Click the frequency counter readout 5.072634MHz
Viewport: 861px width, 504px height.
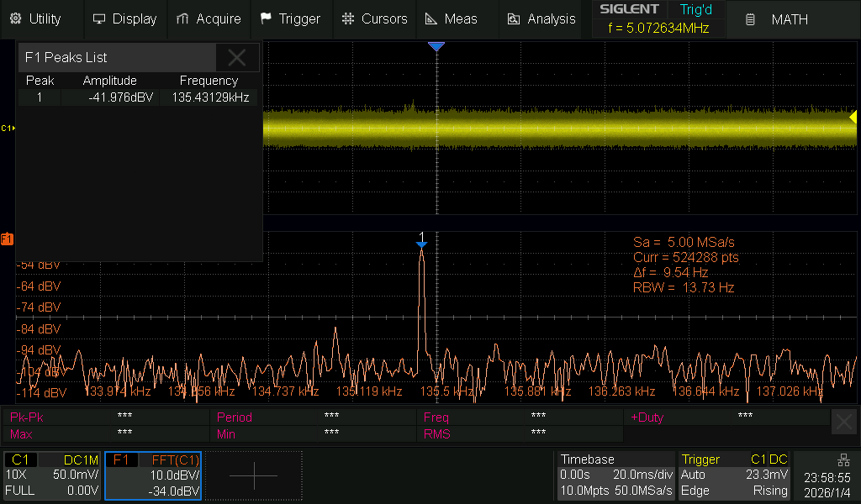click(x=658, y=28)
